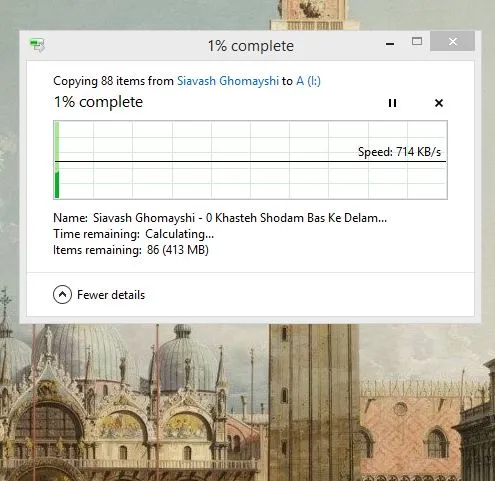Click the 'Fewer details' text label

pyautogui.click(x=111, y=295)
